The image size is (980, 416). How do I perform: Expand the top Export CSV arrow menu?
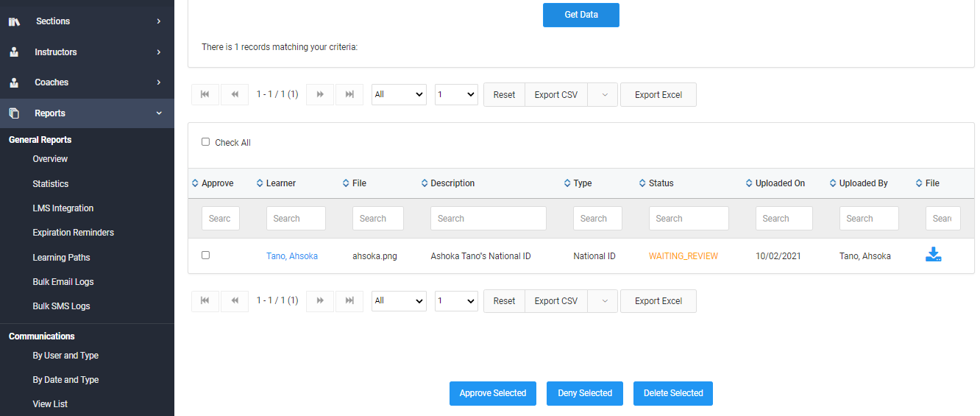[604, 94]
